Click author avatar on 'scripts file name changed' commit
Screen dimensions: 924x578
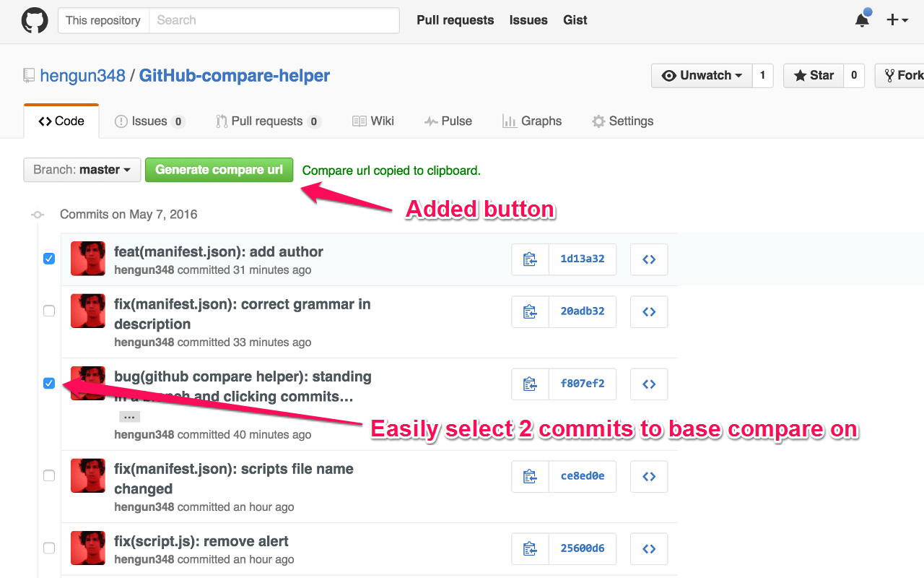[x=88, y=475]
